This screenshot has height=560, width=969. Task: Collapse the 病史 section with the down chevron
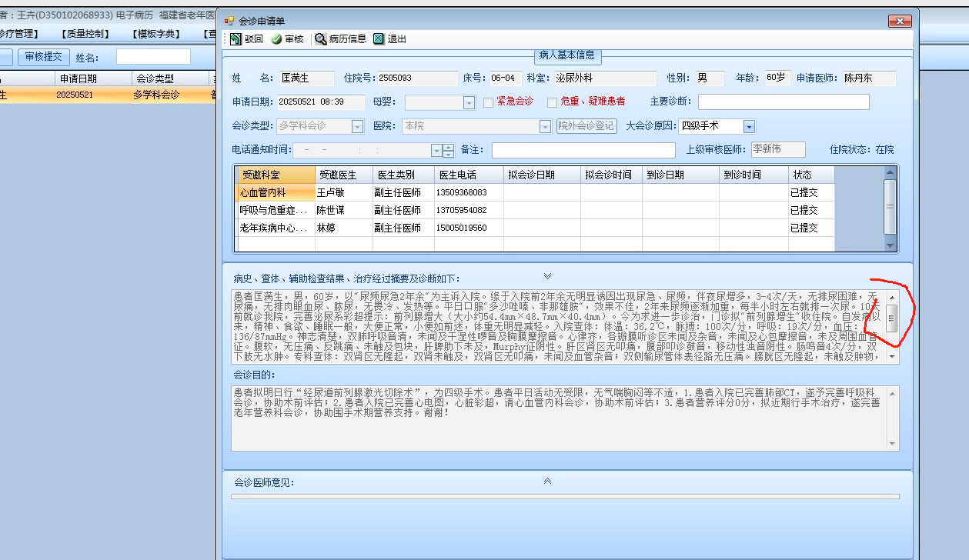click(x=547, y=275)
